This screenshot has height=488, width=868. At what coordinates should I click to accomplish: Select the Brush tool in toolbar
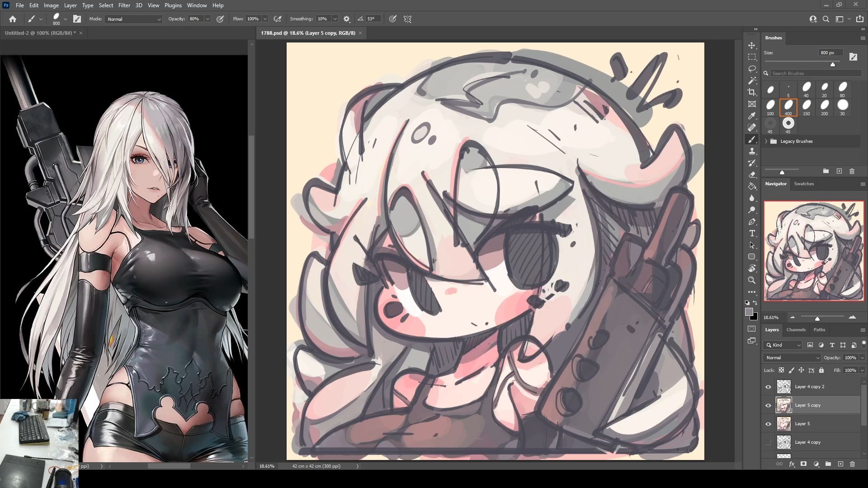[x=752, y=140]
